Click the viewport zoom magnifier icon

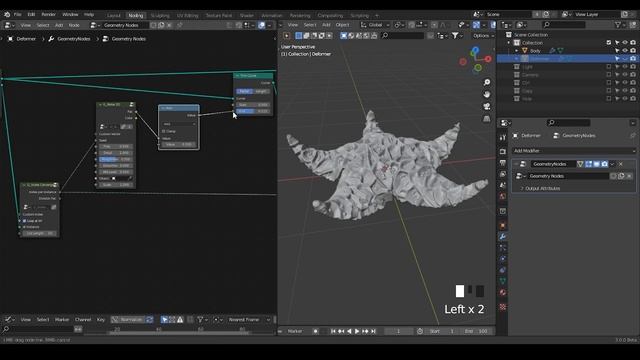tap(487, 82)
